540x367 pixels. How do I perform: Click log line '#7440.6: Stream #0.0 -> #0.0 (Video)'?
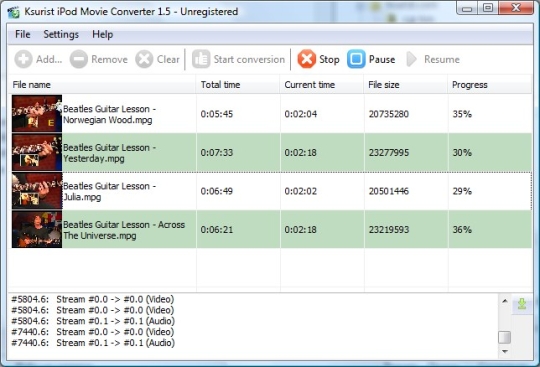[x=93, y=332]
